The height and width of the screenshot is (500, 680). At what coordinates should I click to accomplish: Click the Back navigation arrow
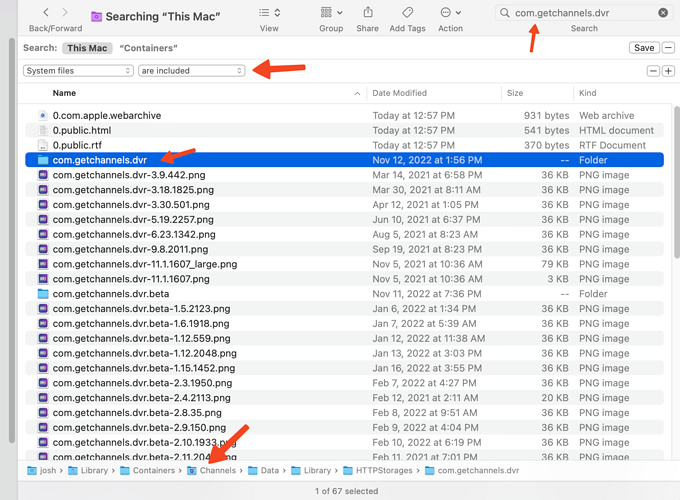(46, 13)
